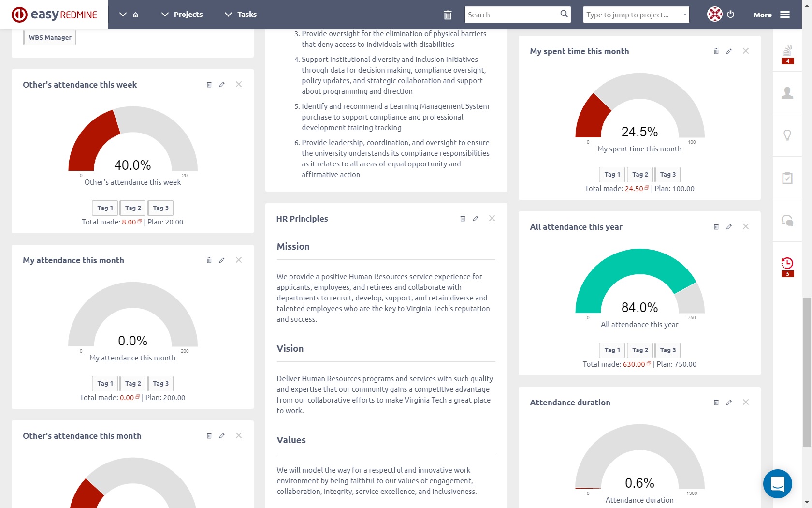Expand the Projects dropdown menu
This screenshot has width=812, height=508.
point(182,15)
